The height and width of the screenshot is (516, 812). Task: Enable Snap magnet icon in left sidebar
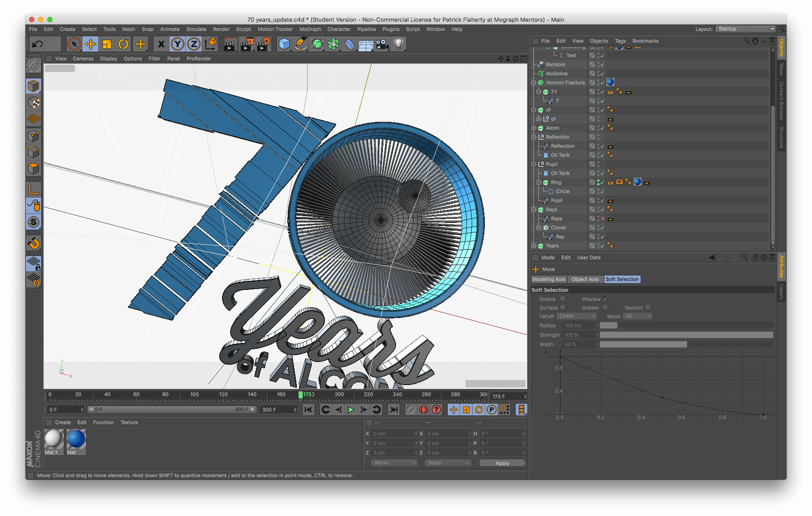[x=34, y=243]
